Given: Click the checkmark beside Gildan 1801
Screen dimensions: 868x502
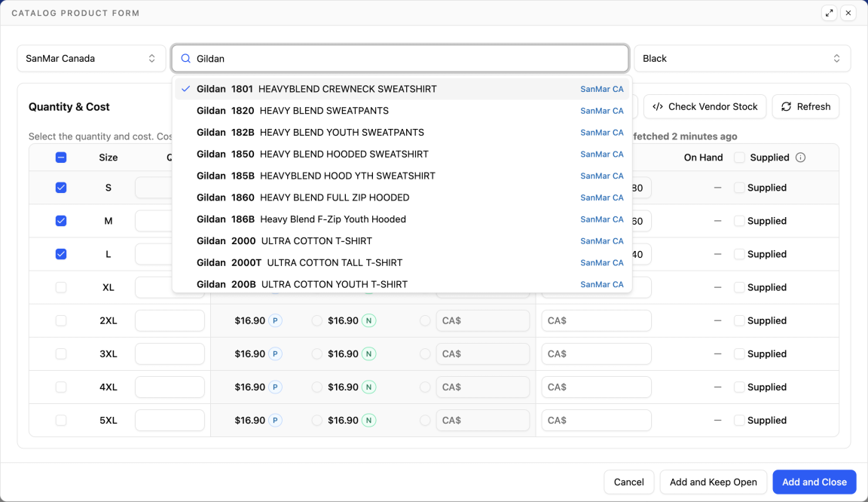Looking at the screenshot, I should pos(186,89).
